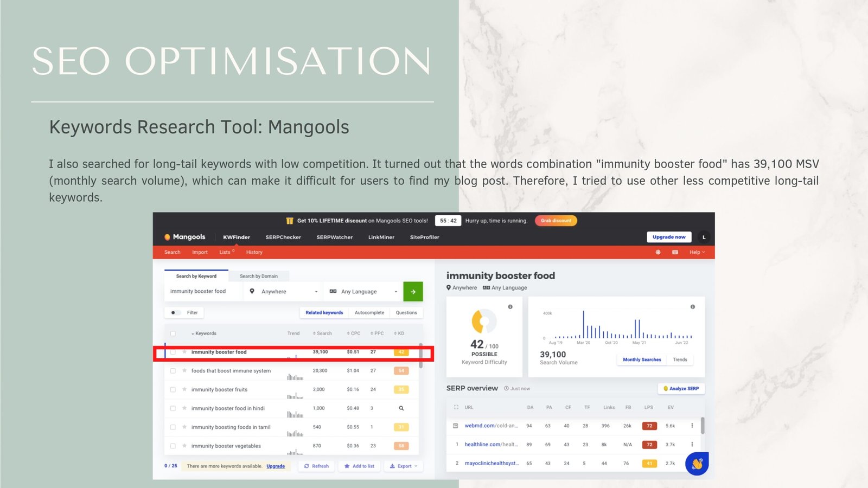This screenshot has height=488, width=868.
Task: Click the snippet icon on webmd.com row
Action: (x=455, y=426)
